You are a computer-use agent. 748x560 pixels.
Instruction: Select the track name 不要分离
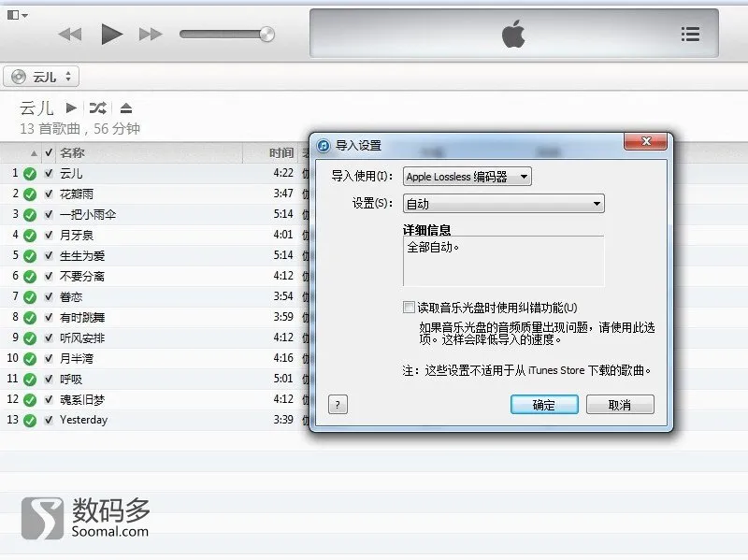pyautogui.click(x=82, y=276)
